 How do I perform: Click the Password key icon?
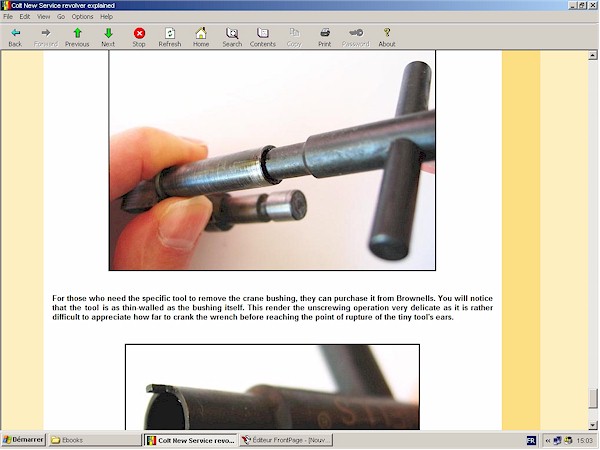pos(355,37)
